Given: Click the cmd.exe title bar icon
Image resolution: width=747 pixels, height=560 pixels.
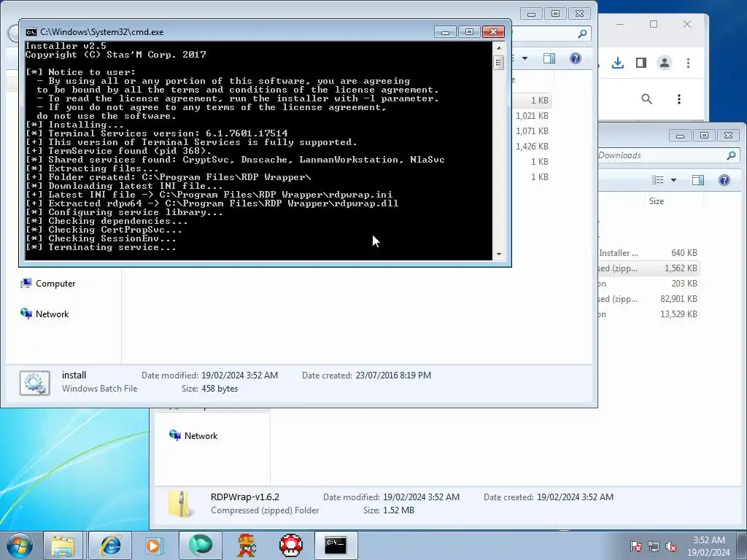Looking at the screenshot, I should [x=31, y=32].
